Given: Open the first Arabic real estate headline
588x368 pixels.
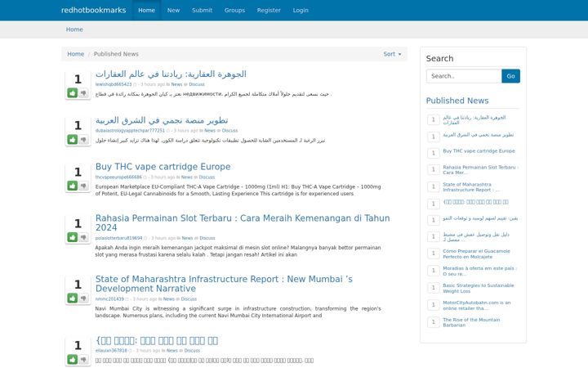Looking at the screenshot, I should [x=171, y=74].
